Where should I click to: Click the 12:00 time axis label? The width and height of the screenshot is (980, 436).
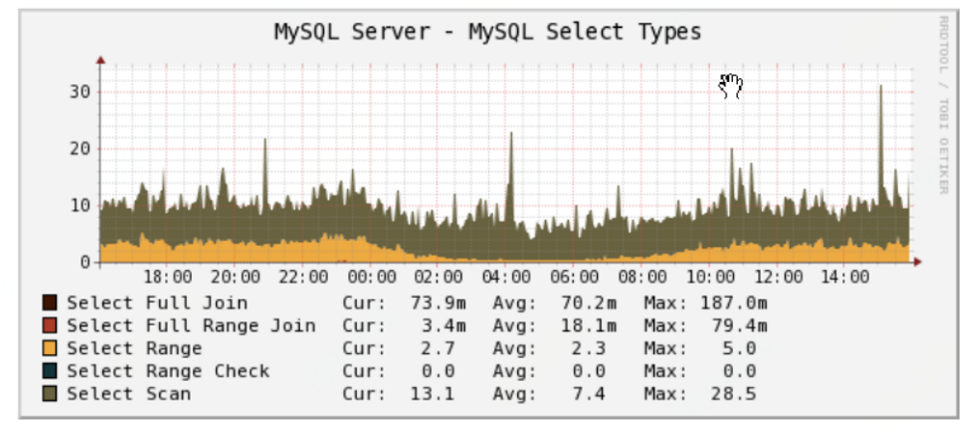tap(776, 277)
